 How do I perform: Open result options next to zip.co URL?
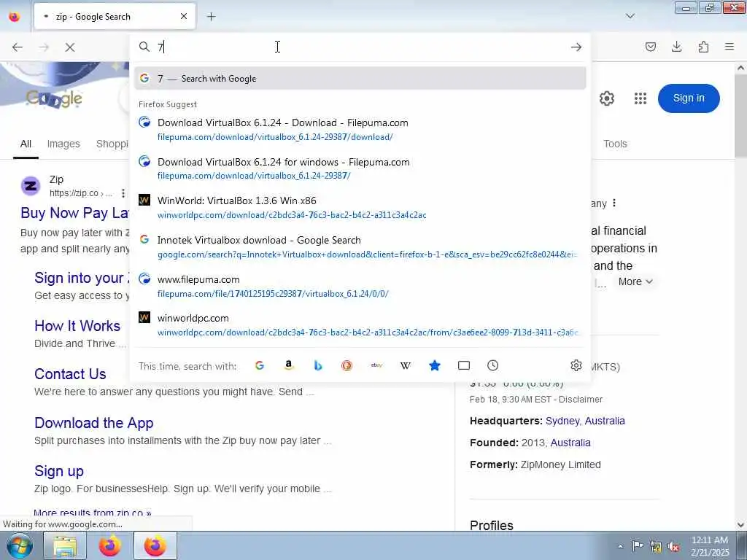(x=123, y=193)
